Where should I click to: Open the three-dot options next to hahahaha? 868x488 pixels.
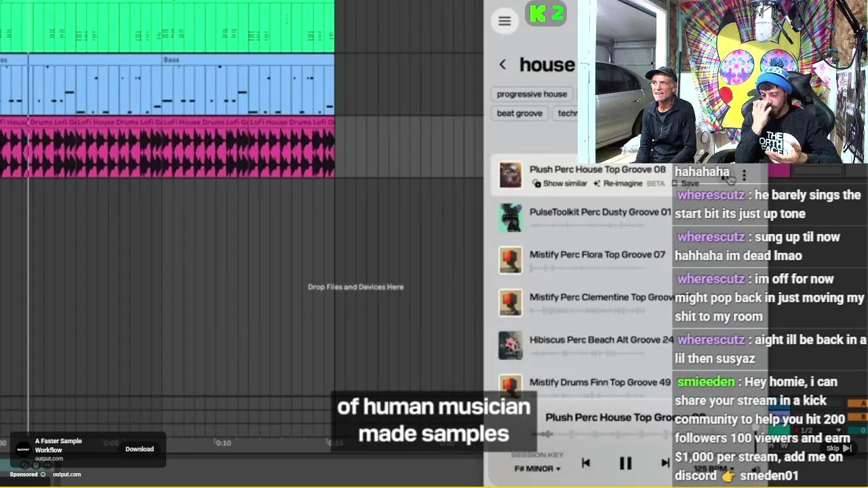click(744, 176)
